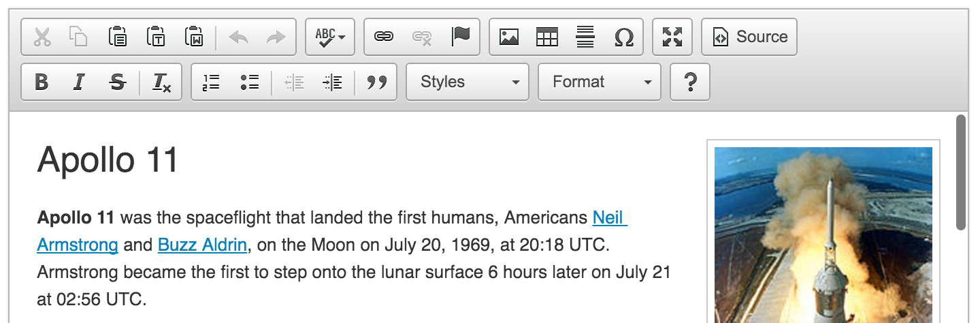980x323 pixels.
Task: Click the editor's vertical scrollbar thumb
Action: tap(960, 172)
